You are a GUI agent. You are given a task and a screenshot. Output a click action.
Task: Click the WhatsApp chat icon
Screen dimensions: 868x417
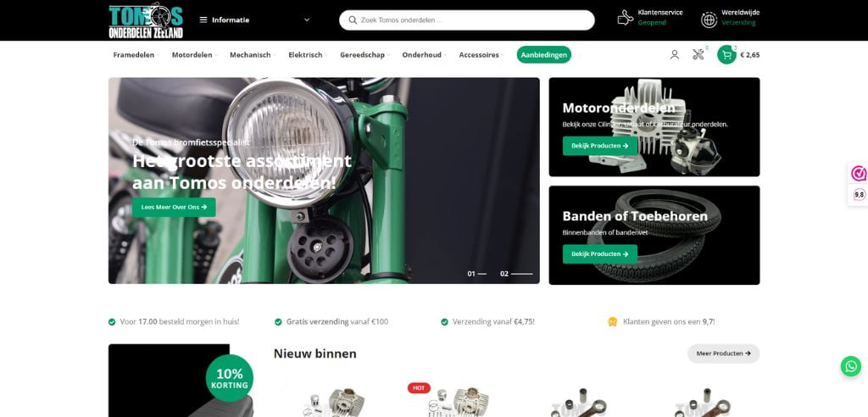tap(850, 366)
